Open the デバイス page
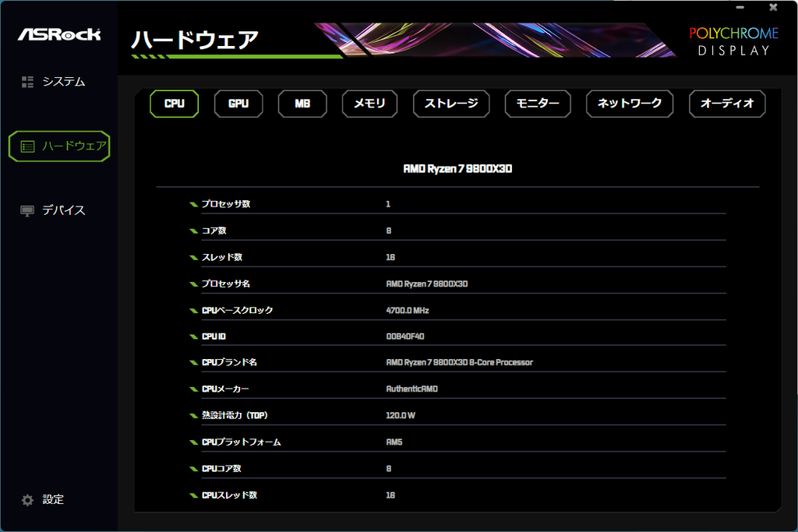This screenshot has width=798, height=532. 64,210
